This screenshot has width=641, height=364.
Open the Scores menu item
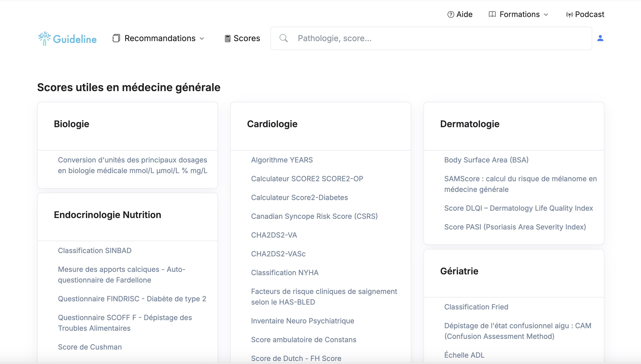coord(247,38)
